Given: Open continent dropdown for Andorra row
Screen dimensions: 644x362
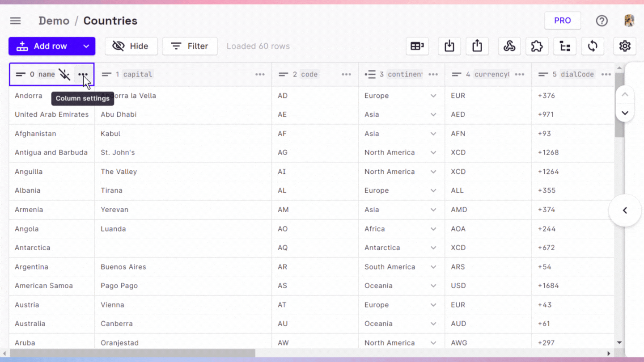Looking at the screenshot, I should point(433,96).
